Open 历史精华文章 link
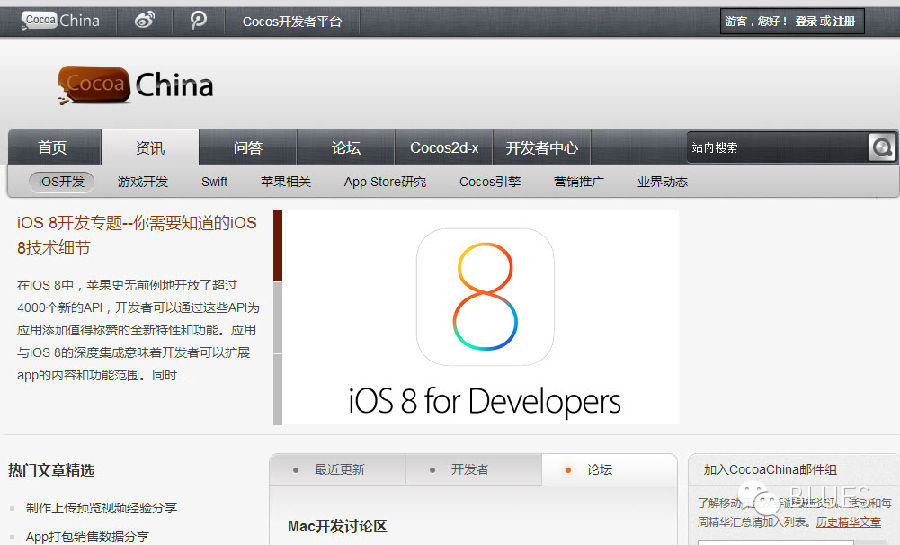The width and height of the screenshot is (900, 545). 848,522
